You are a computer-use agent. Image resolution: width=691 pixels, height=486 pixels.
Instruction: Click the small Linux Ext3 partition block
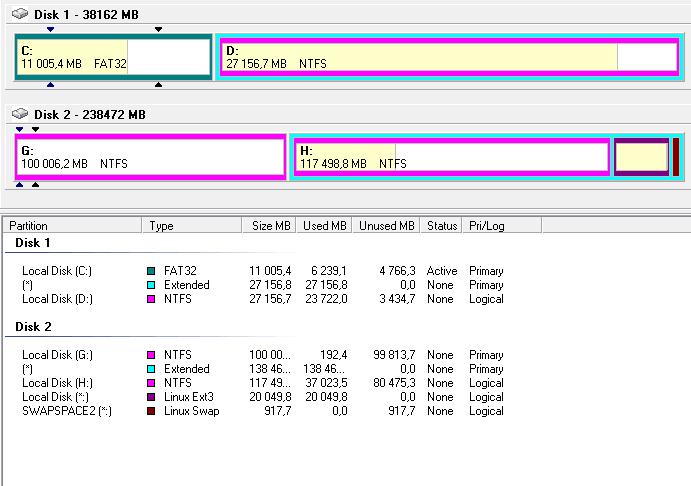tap(641, 157)
